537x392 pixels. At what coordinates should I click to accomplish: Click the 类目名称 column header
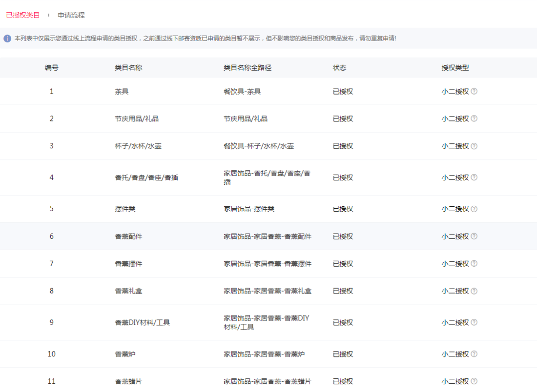click(128, 68)
